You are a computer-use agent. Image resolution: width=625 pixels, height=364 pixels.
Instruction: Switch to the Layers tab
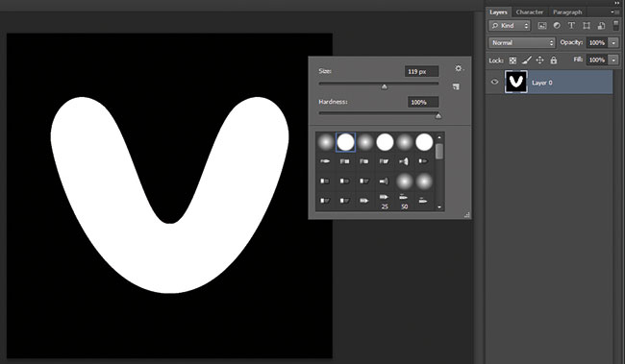point(499,12)
